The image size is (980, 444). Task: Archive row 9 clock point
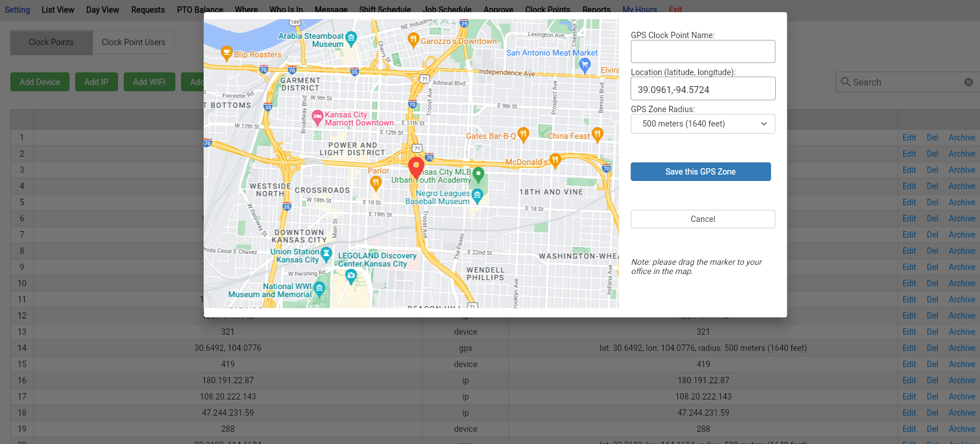point(961,267)
